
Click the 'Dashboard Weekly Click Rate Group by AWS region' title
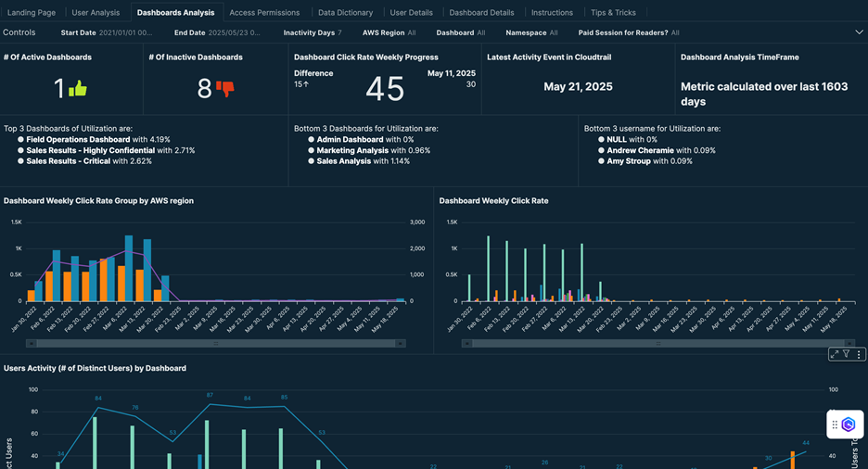pyautogui.click(x=98, y=201)
